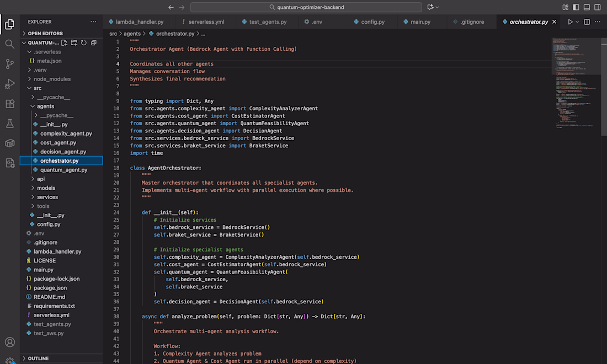The image size is (607, 364).
Task: Toggle the primary side bar
Action: point(576,7)
